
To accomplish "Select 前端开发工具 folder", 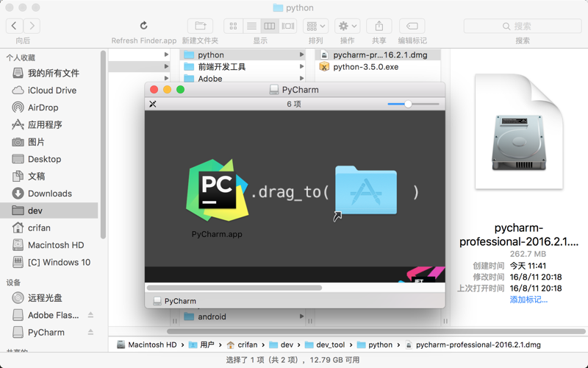I will [x=243, y=67].
